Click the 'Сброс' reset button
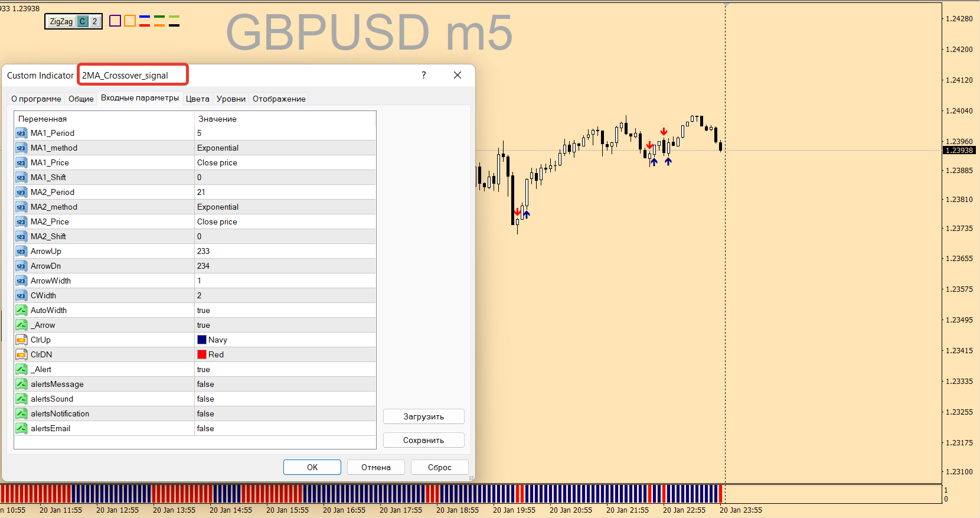This screenshot has width=980, height=518. pos(440,467)
